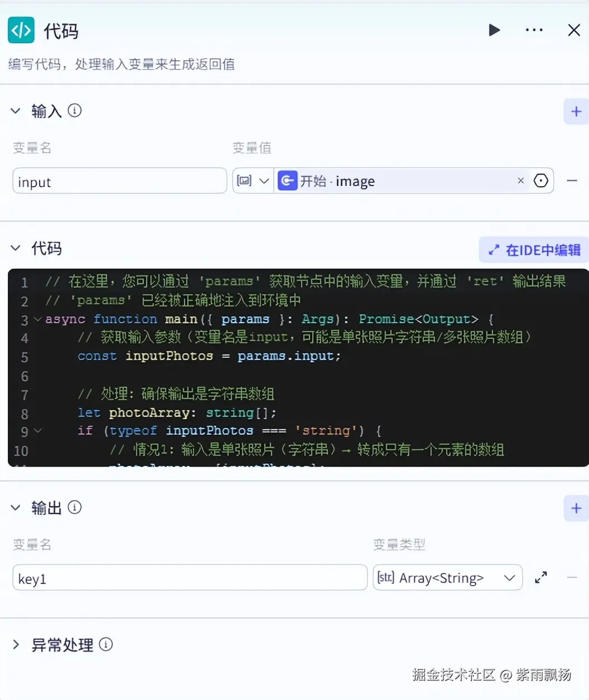This screenshot has height=700, width=589.
Task: Open the three-dot more options menu
Action: pos(534,30)
